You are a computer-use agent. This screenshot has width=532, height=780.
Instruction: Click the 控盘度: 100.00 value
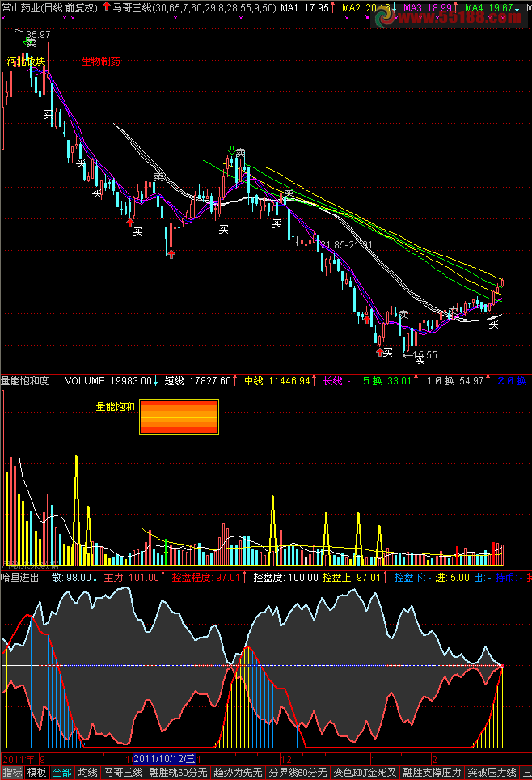pos(285,578)
